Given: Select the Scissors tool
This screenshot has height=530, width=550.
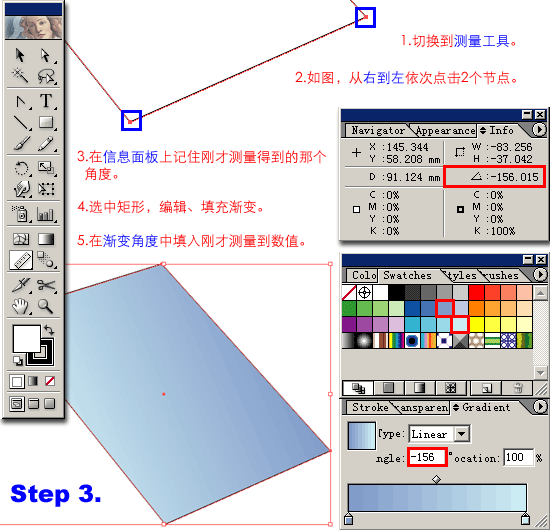Looking at the screenshot, I should pos(46,285).
